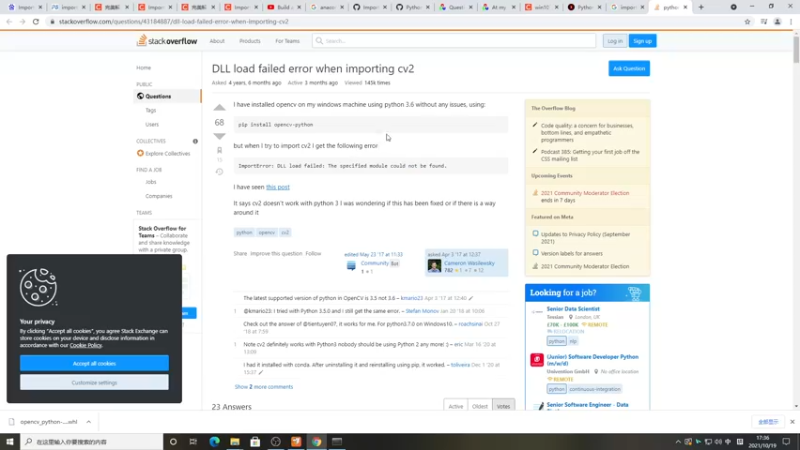Switch to Chrome in the taskbar

pos(316,441)
